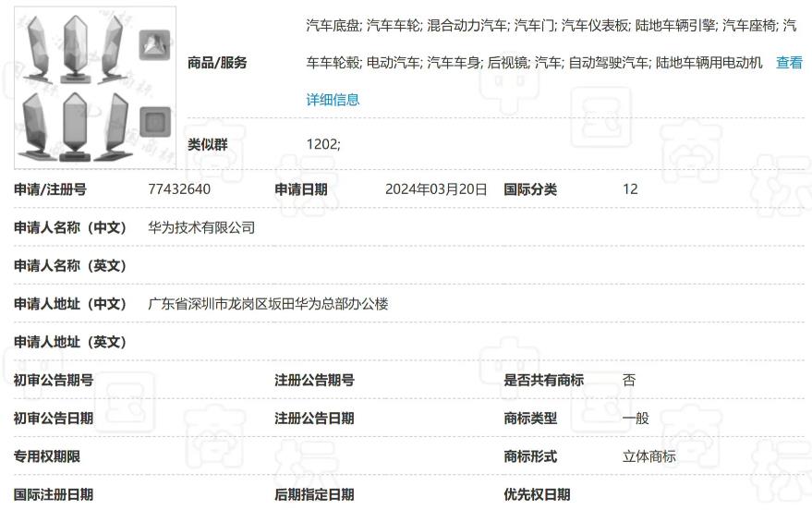Click the 申请人地址（中文）label
812x510 pixels.
70,304
